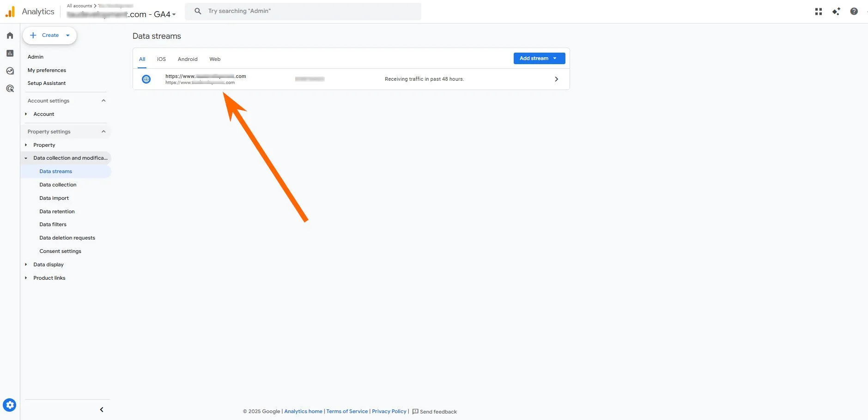Switch to the Android tab
Image resolution: width=868 pixels, height=420 pixels.
[188, 59]
